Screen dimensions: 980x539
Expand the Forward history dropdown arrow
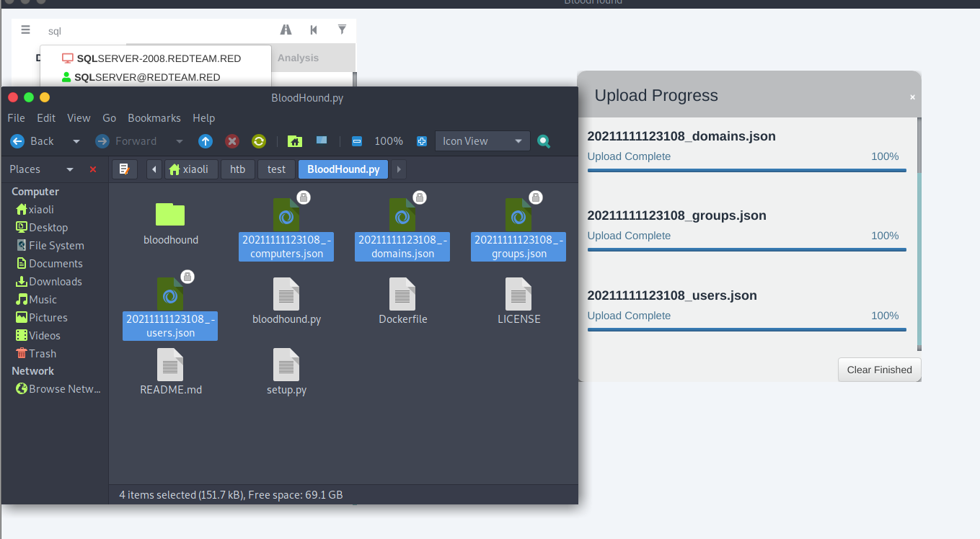pos(180,141)
